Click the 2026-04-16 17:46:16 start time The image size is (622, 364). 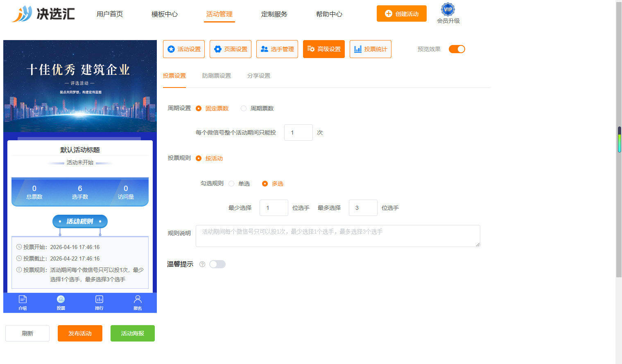75,247
